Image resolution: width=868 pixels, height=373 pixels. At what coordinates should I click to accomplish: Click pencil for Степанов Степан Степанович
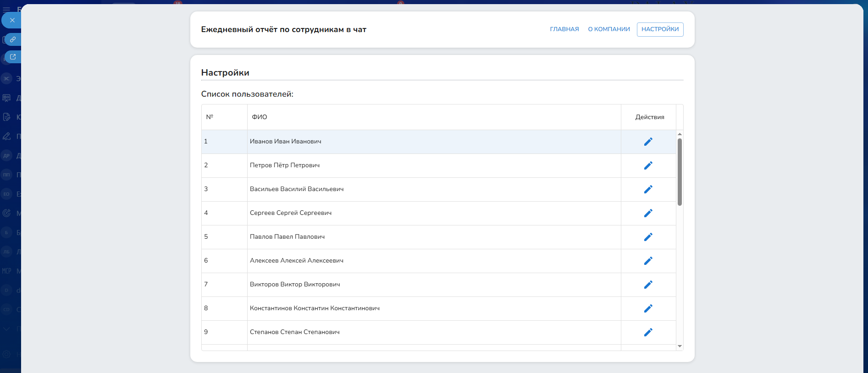tap(648, 332)
